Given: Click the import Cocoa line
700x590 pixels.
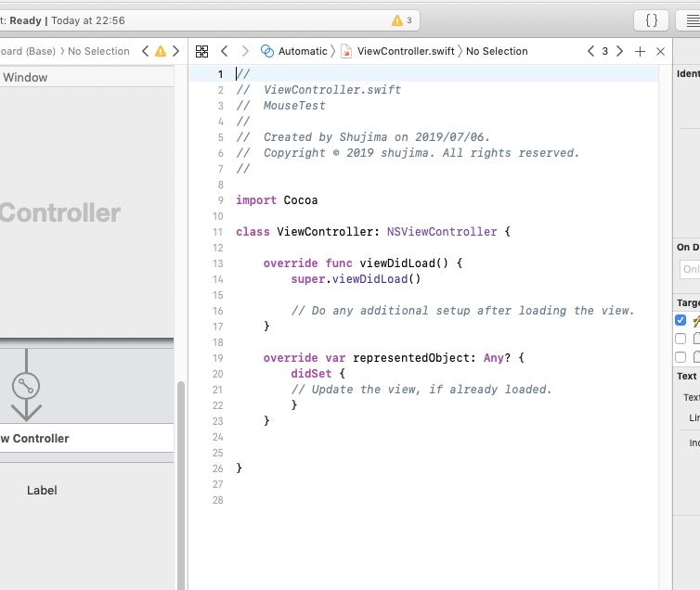Looking at the screenshot, I should (x=277, y=200).
